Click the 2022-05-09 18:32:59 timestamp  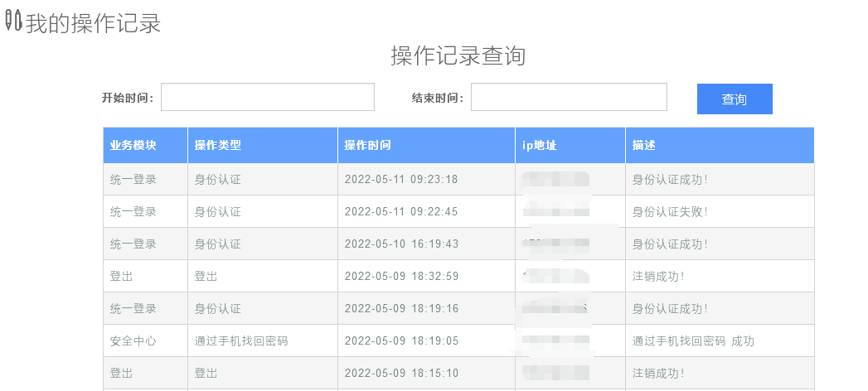(401, 277)
